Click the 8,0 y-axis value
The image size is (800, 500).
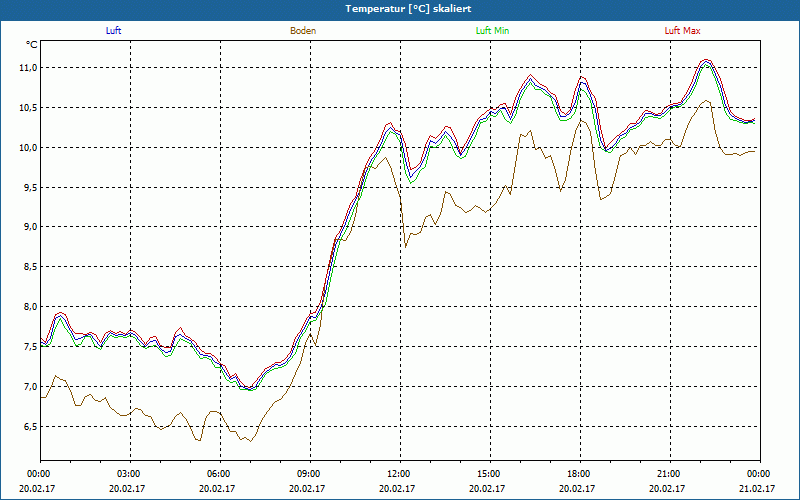pos(30,307)
